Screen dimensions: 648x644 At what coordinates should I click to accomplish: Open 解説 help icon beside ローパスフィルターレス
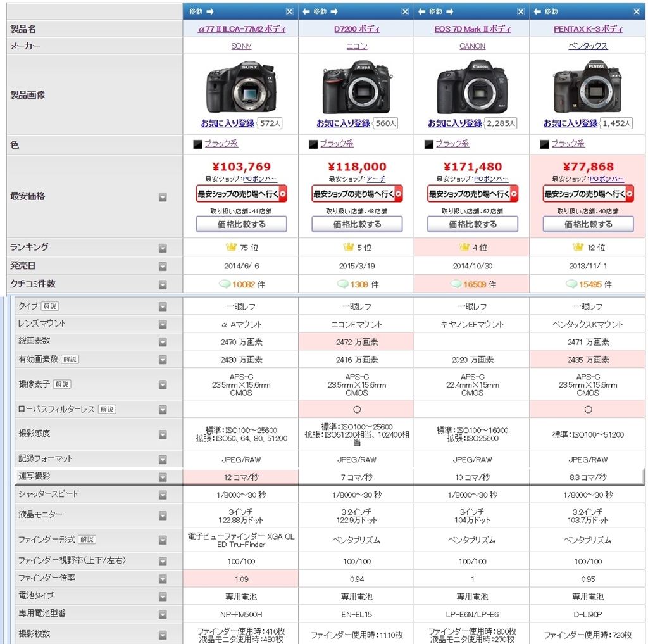[107, 409]
